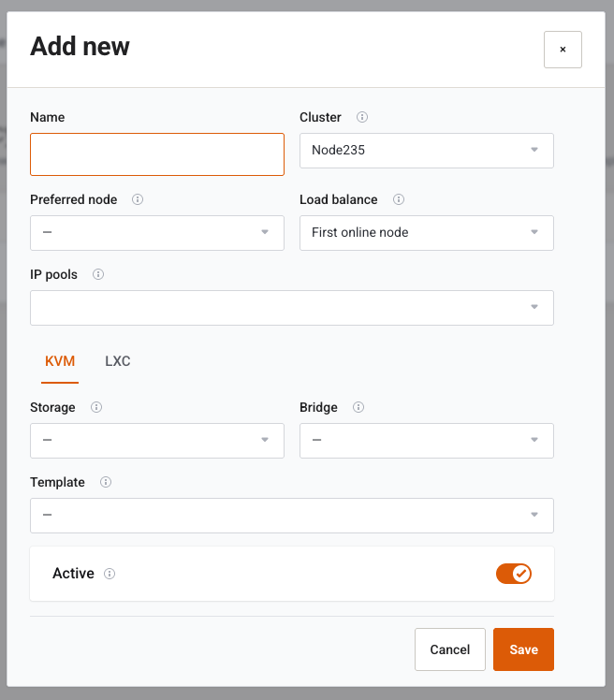This screenshot has width=614, height=700.
Task: Click the Template info icon
Action: tap(106, 482)
